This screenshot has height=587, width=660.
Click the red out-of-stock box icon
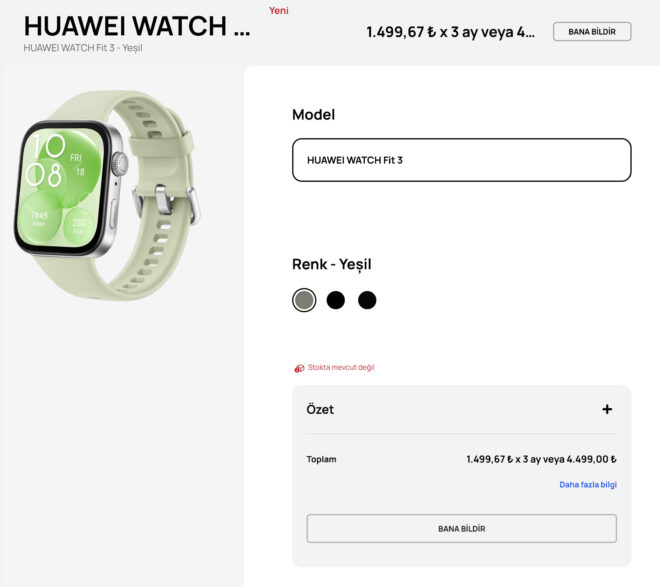[299, 368]
